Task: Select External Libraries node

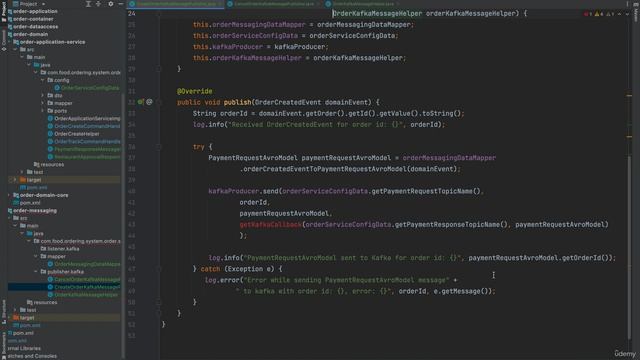Action: [24, 349]
